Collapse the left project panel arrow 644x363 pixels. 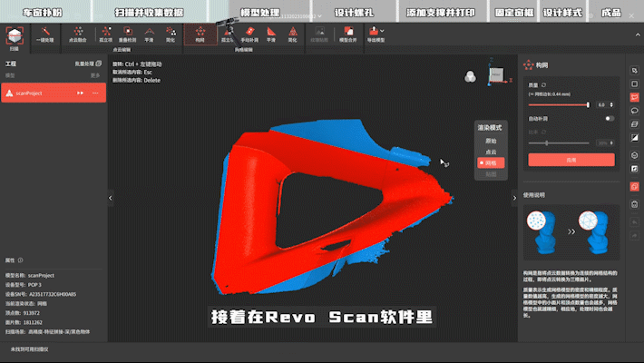(111, 198)
